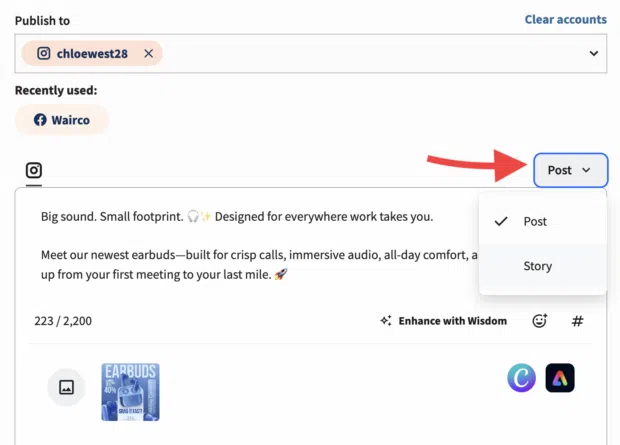
Task: Select the recently used Wairco Facebook account
Action: [62, 119]
